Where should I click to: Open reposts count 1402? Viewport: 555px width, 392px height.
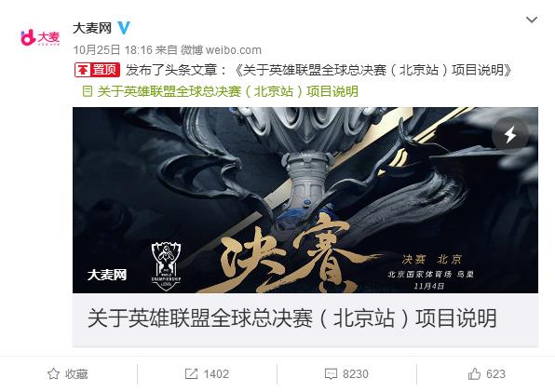216,374
